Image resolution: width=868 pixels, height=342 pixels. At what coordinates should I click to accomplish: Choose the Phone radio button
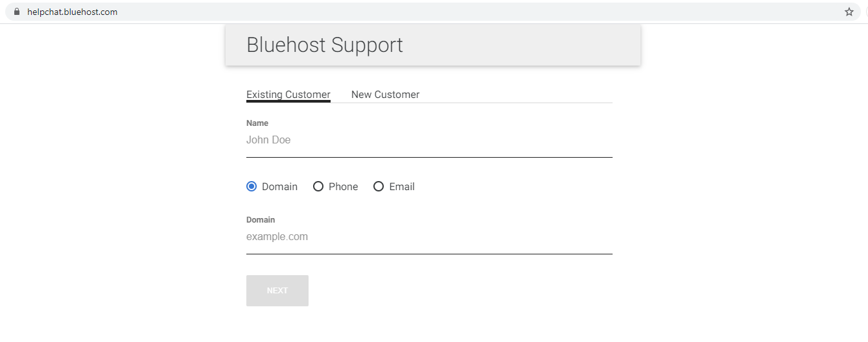click(318, 187)
